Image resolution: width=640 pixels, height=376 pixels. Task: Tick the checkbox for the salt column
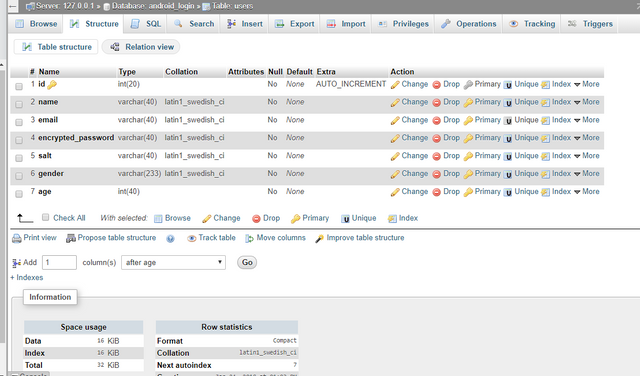[19, 158]
